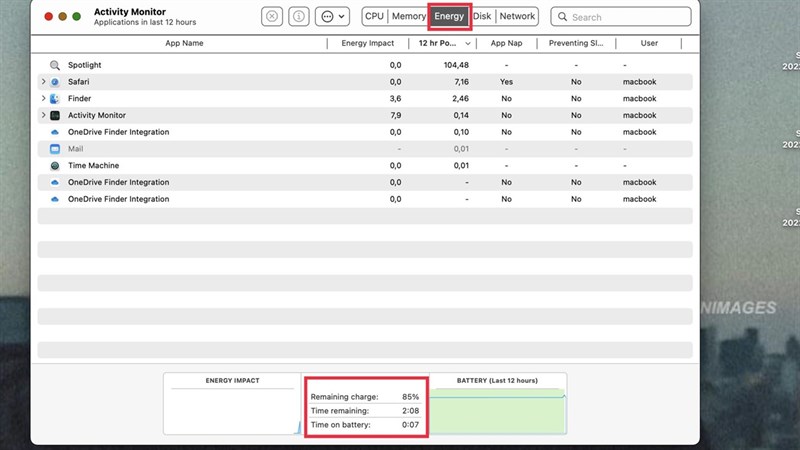Click the Time on battery 0:07 value
Screen dimensions: 800x450
coord(410,424)
